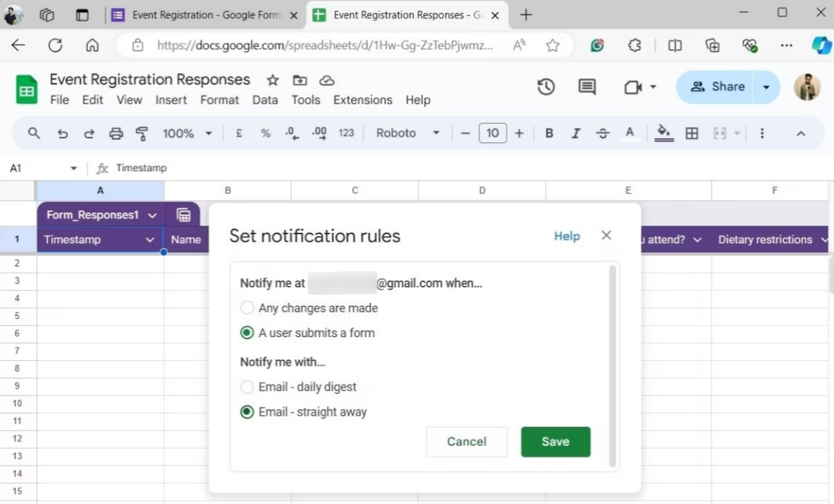Open version history clock icon
Screen dimensions: 834x504
tap(546, 87)
